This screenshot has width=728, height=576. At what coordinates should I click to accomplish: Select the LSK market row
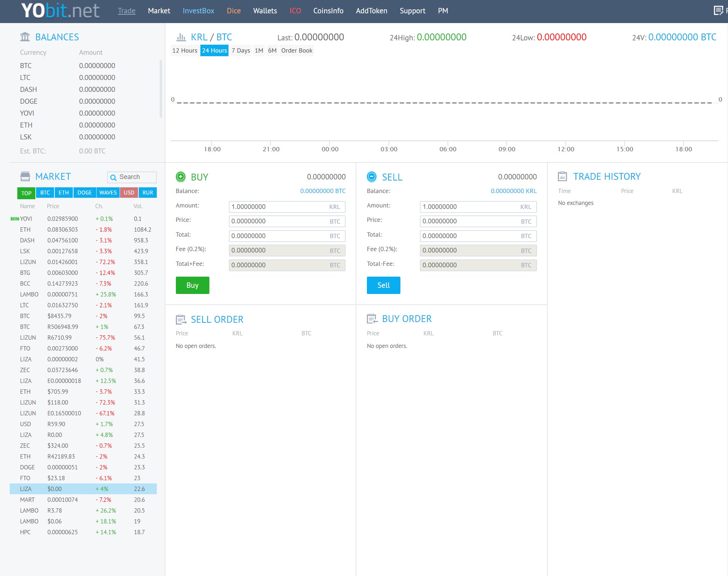83,251
